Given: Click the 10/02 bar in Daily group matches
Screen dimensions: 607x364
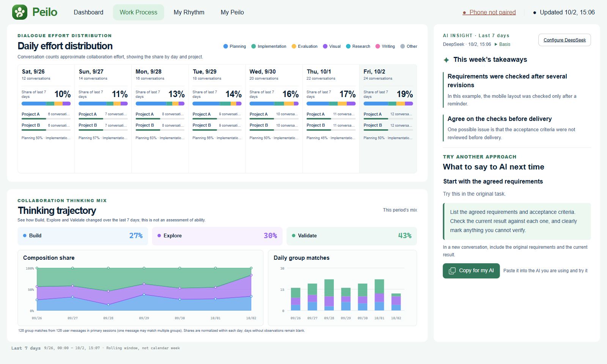Looking at the screenshot, I should pos(396,302).
